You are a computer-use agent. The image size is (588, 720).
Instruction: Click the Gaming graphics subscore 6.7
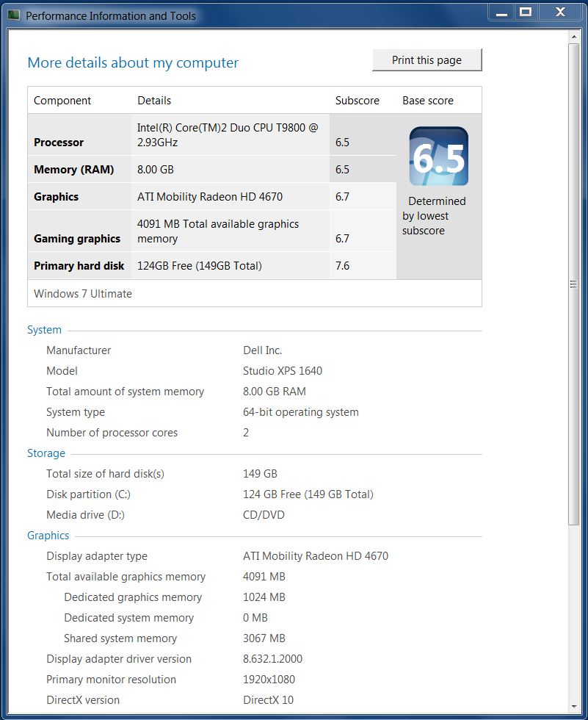[342, 238]
